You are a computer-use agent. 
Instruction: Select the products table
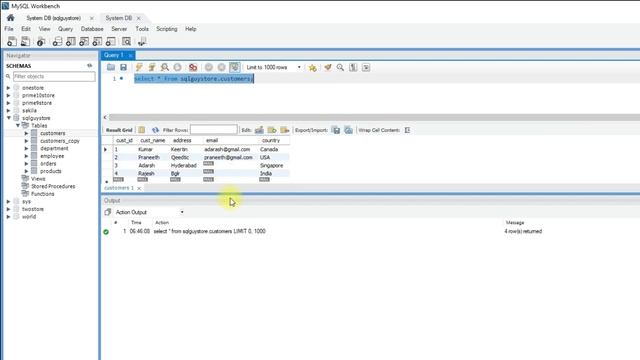coord(51,171)
